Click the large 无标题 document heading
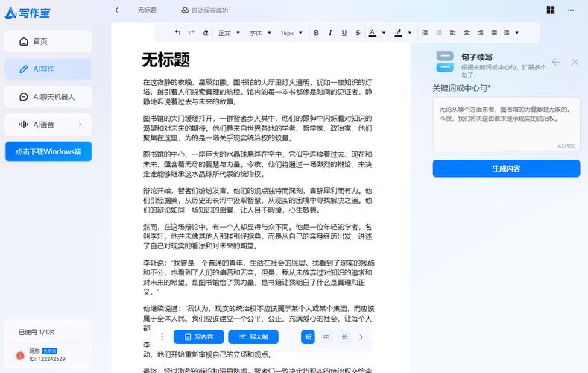Viewport: 588px width, 373px height. click(165, 60)
